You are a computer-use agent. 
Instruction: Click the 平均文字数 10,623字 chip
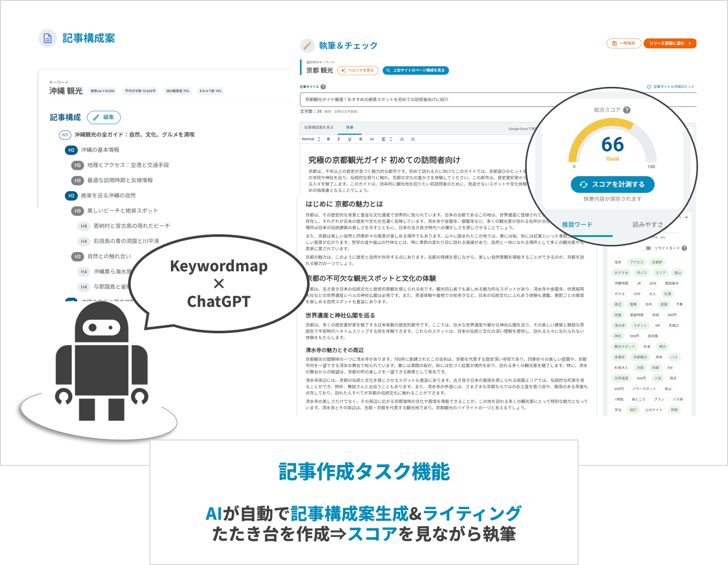(140, 91)
